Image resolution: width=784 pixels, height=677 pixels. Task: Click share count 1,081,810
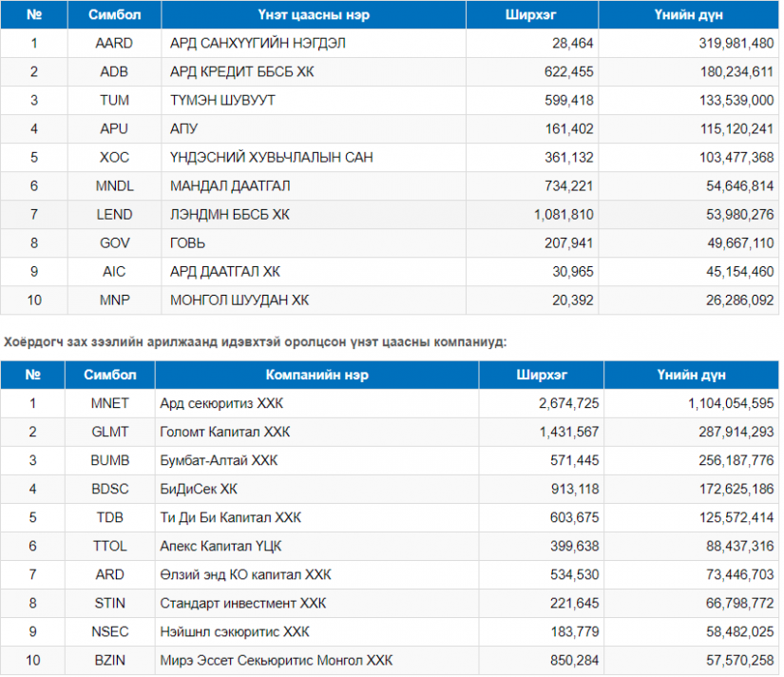click(x=564, y=214)
